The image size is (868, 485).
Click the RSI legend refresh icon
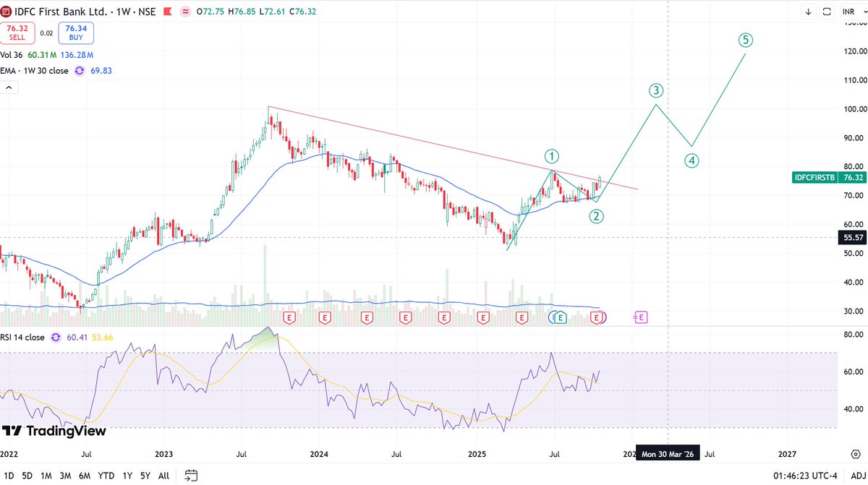coord(57,338)
